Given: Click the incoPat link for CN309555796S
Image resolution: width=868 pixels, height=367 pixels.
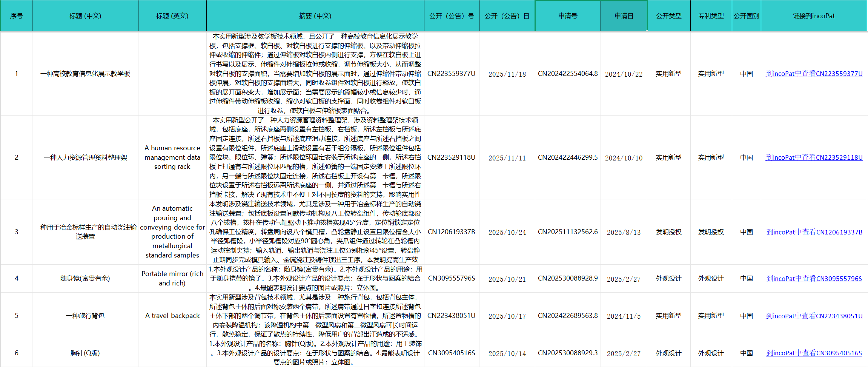Looking at the screenshot, I should click(814, 279).
